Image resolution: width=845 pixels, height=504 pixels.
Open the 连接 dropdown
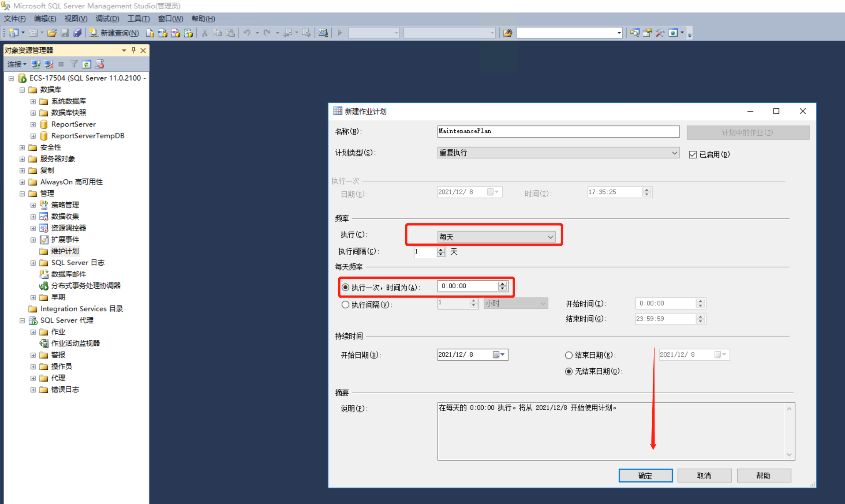click(17, 64)
